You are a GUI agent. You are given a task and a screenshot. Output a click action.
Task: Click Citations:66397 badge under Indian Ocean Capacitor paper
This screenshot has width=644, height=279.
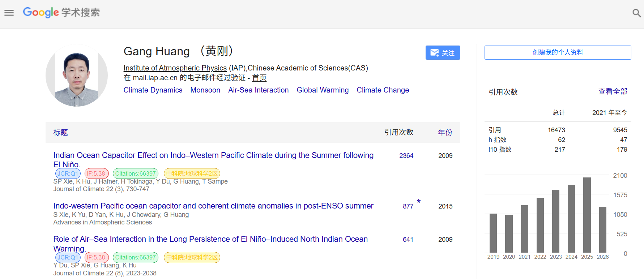click(136, 173)
